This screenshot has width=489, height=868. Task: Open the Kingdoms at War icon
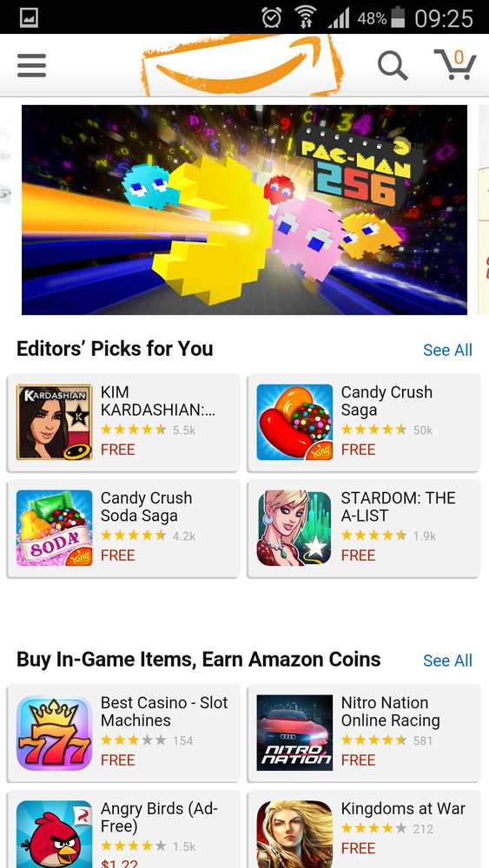pos(294,834)
